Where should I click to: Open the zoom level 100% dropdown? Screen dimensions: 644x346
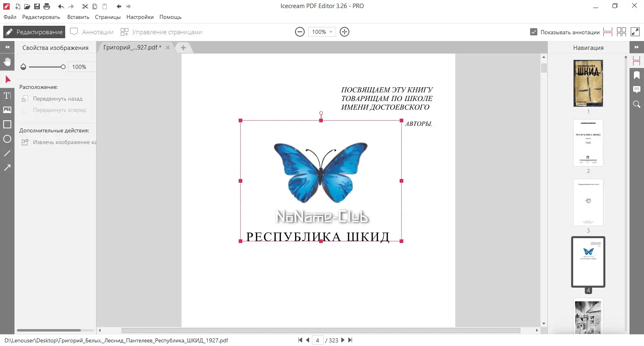coord(322,32)
